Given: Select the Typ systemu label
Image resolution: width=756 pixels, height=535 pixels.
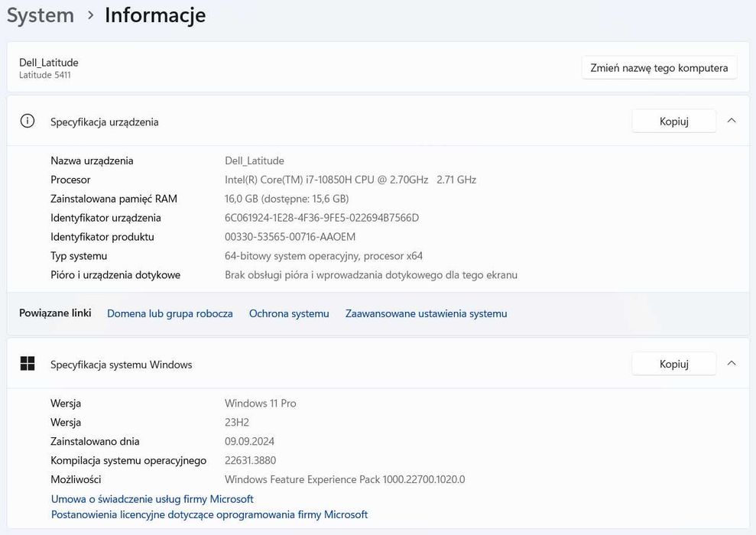Looking at the screenshot, I should click(79, 256).
